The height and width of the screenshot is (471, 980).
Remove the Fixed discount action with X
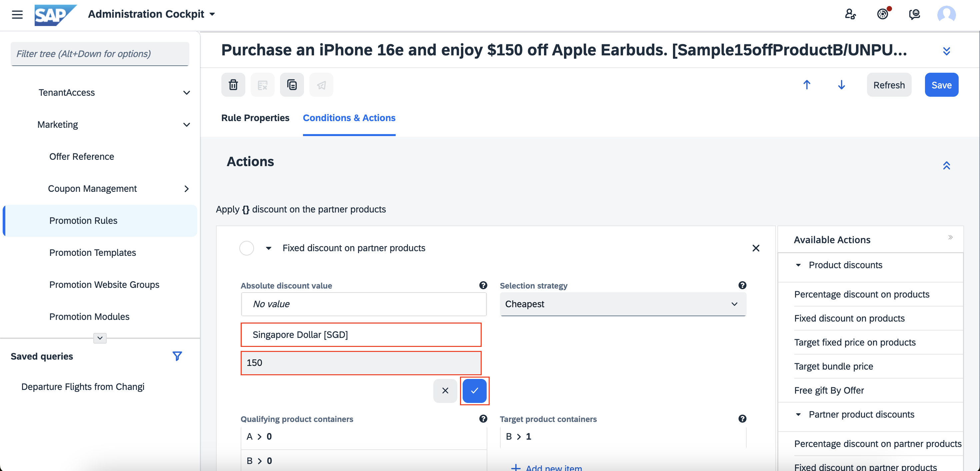[x=756, y=248]
